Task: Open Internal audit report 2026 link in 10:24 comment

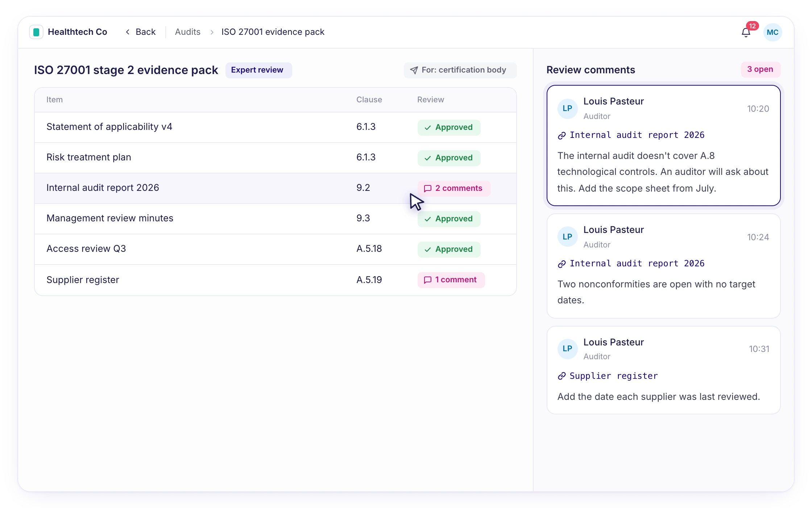Action: coord(637,263)
